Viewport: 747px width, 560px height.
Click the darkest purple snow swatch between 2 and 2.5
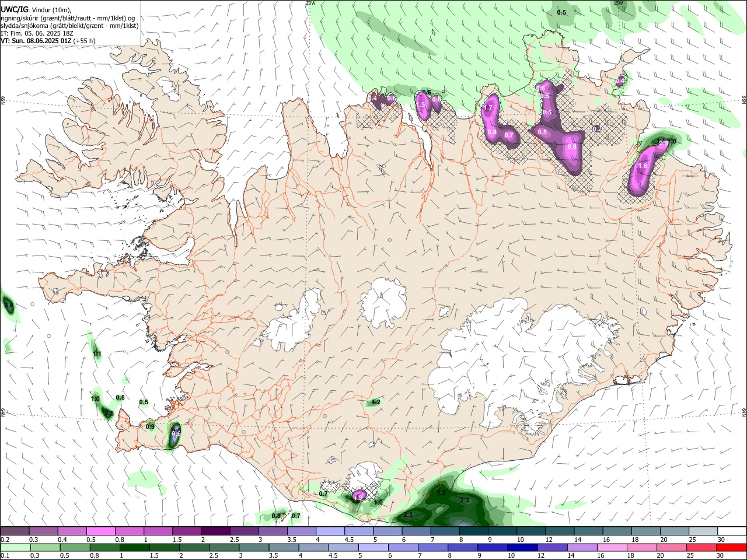click(x=215, y=531)
